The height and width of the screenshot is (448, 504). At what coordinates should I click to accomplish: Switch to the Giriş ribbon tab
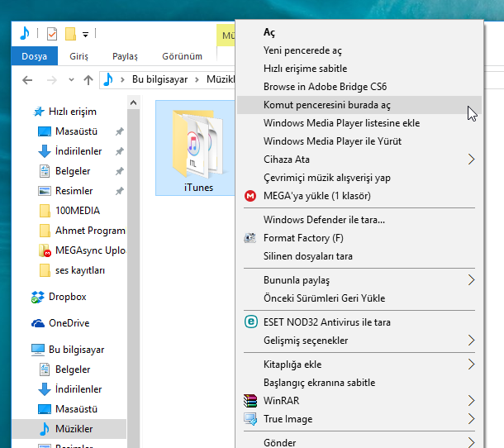[x=78, y=56]
